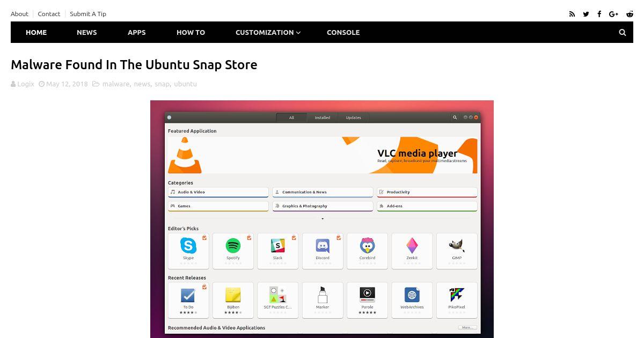The image size is (644, 338).
Task: Open the NEWS section
Action: [x=86, y=32]
